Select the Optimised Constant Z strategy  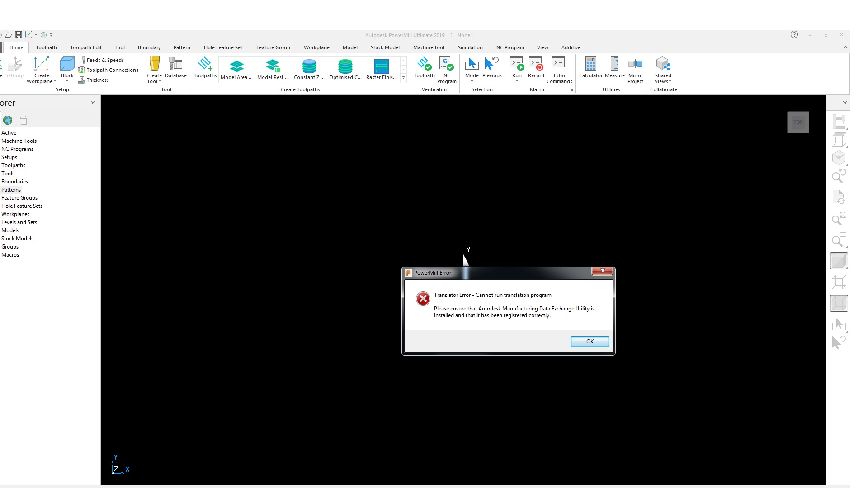(x=344, y=69)
